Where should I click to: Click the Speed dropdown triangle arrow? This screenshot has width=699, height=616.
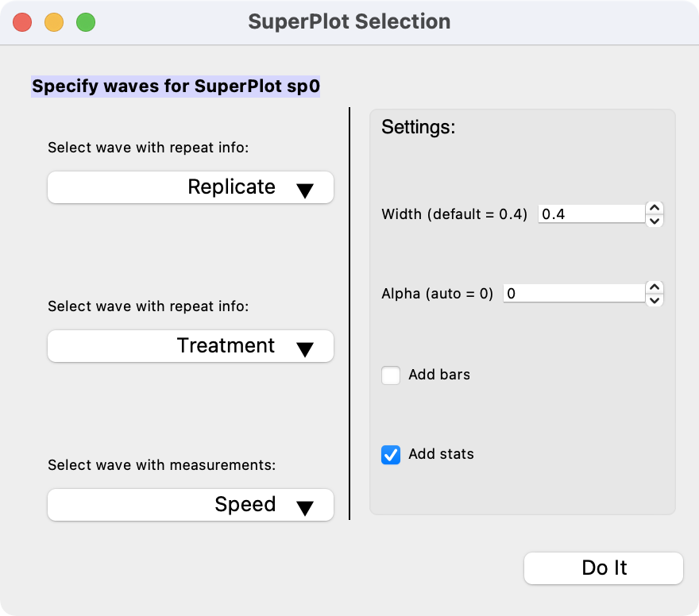click(x=305, y=508)
